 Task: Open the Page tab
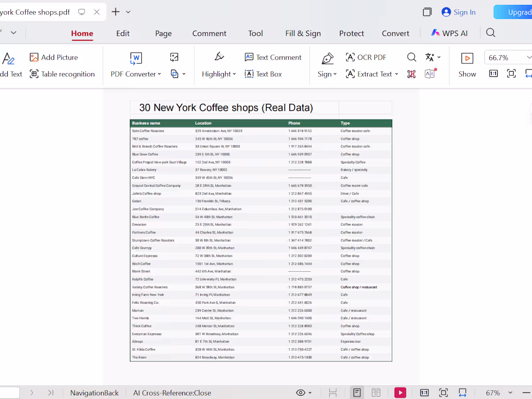click(x=163, y=33)
